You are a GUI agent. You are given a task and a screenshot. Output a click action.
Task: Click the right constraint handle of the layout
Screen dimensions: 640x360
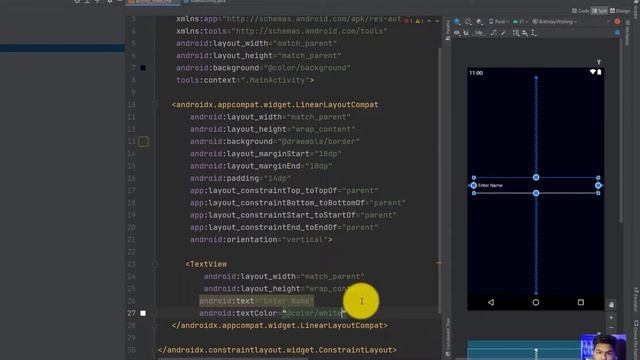(x=598, y=185)
